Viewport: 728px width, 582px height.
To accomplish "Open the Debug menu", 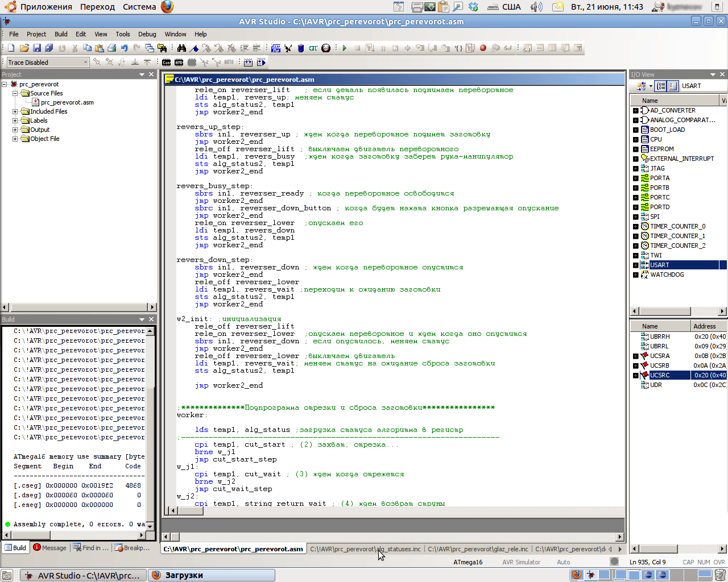I will [x=147, y=34].
